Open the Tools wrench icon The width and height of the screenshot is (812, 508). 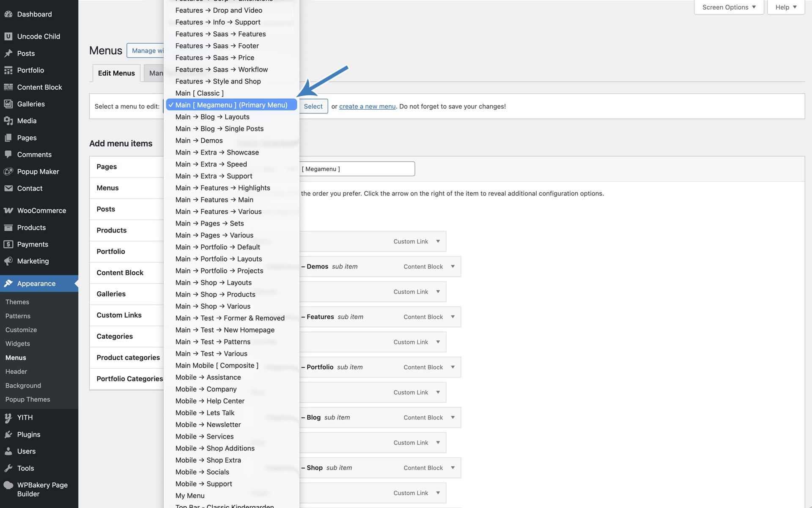click(x=8, y=468)
